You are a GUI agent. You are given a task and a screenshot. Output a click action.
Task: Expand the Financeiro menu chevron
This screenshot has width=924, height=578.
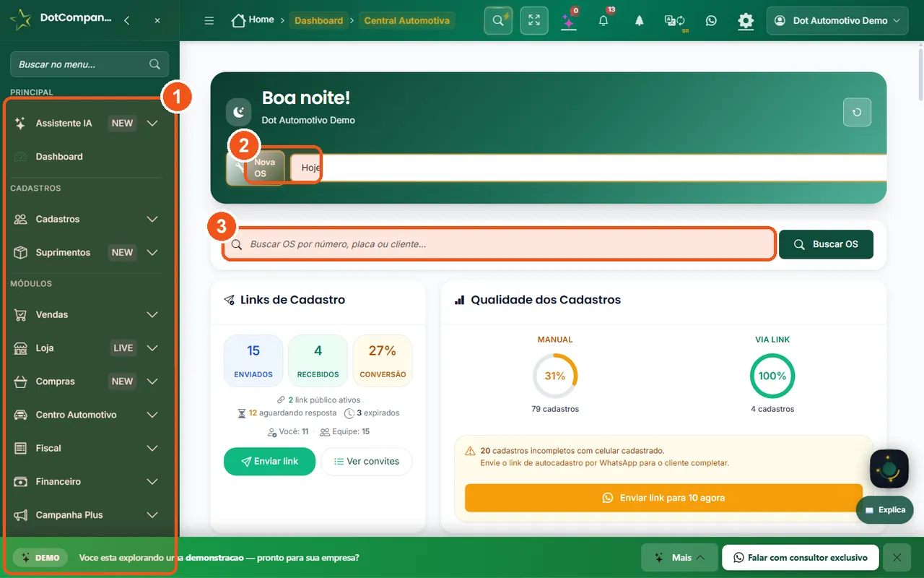152,482
